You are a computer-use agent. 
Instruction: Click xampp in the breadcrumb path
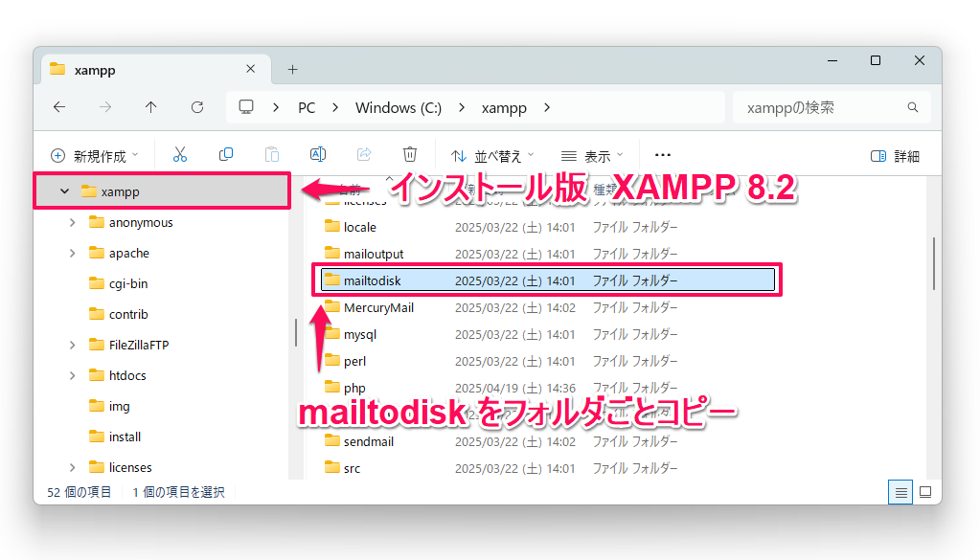(504, 108)
